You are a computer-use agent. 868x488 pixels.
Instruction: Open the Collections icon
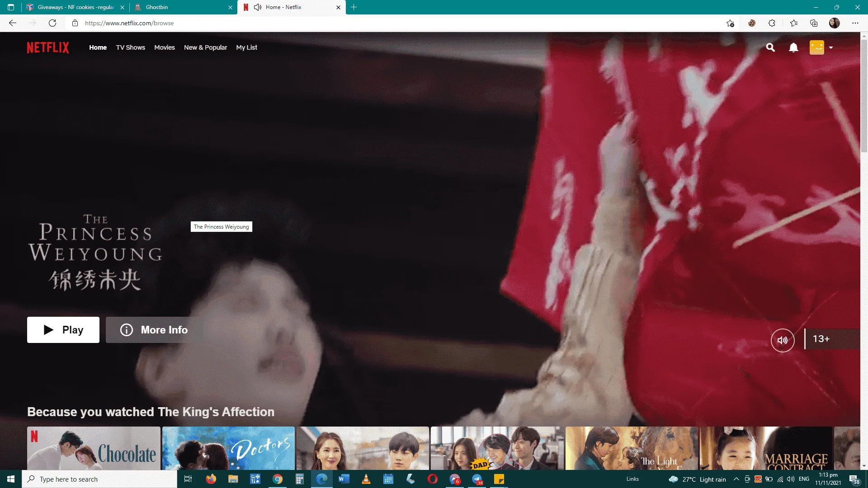[814, 23]
